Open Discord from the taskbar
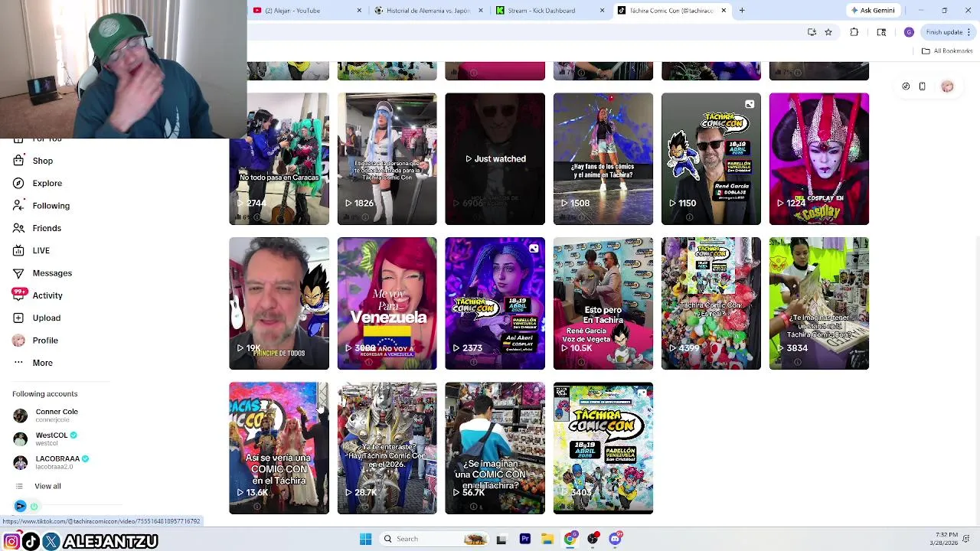Screen dimensions: 980x551 (x=616, y=539)
